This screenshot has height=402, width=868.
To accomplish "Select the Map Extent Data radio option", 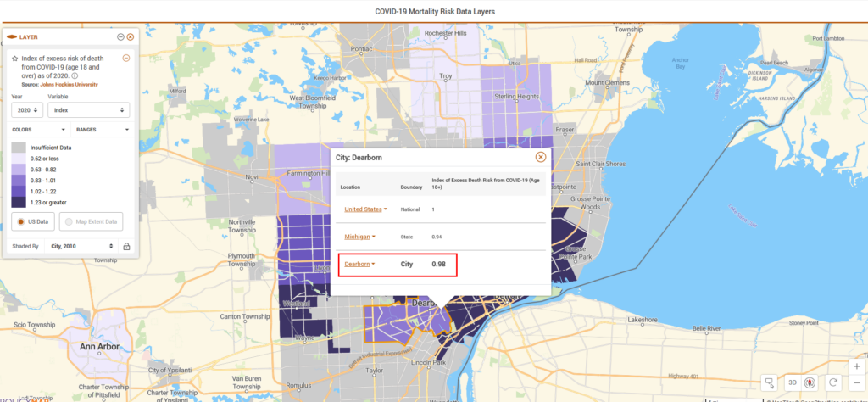I will (91, 221).
